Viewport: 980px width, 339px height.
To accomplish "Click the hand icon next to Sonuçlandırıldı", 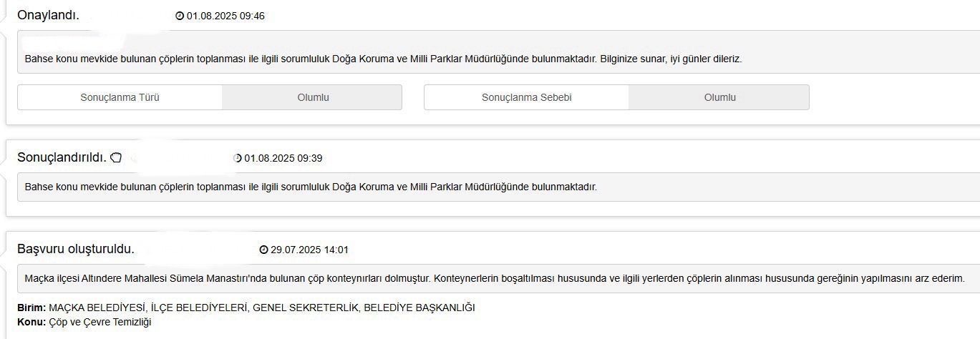I will (117, 157).
